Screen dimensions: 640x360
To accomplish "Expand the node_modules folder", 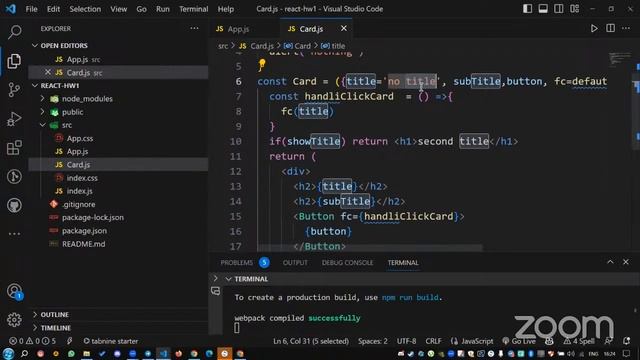I will tap(42, 98).
